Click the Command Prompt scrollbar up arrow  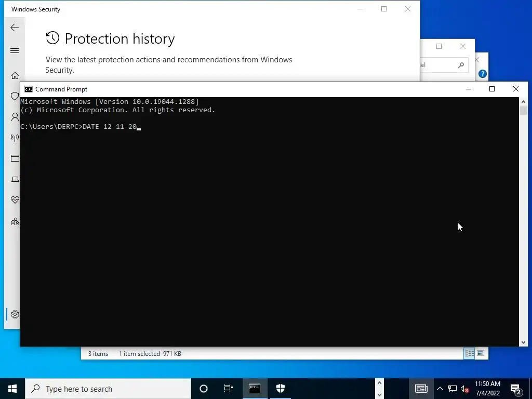523,101
